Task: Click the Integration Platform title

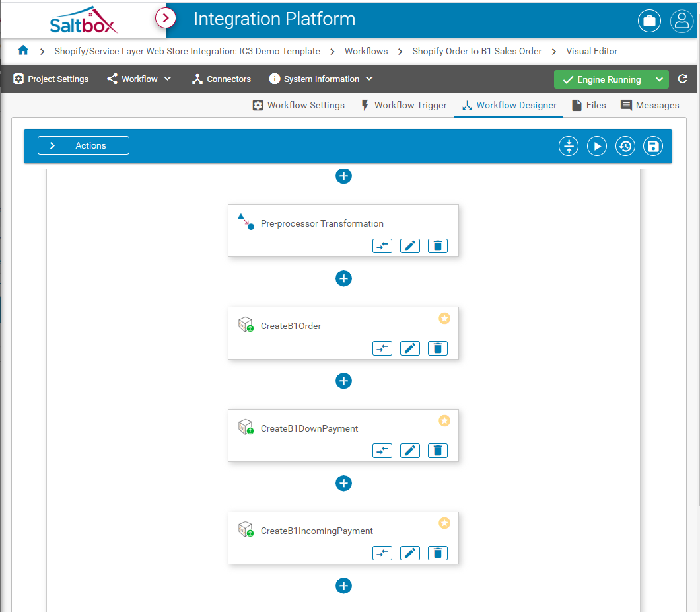Action: tap(274, 19)
